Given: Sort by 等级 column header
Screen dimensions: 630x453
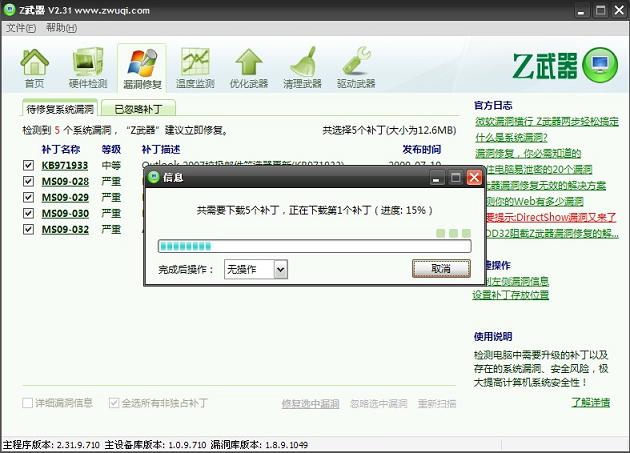Looking at the screenshot, I should 111,150.
